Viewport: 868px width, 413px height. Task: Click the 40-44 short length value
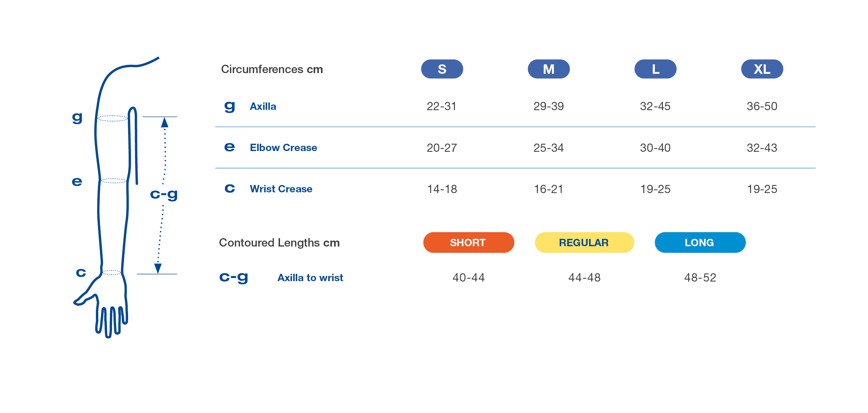coord(468,278)
